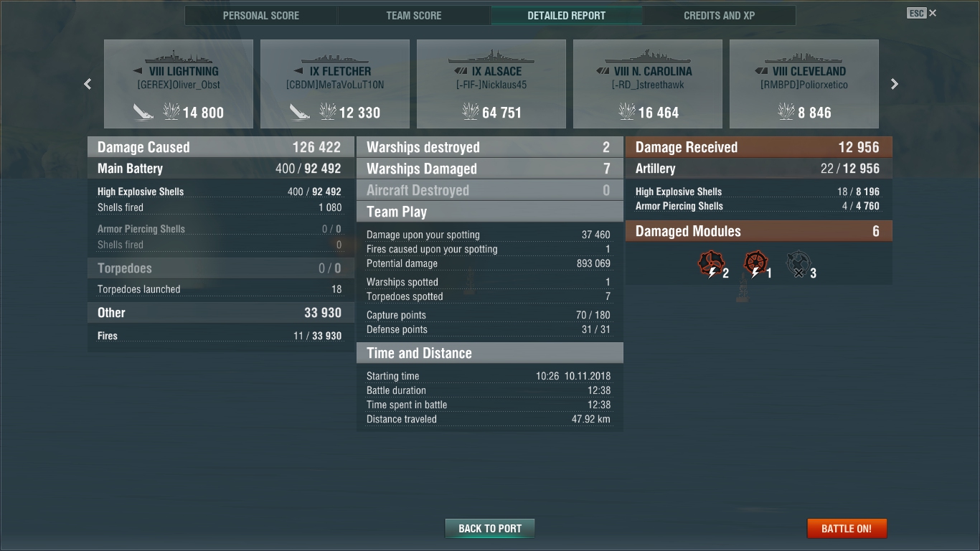Click the sunk ship icon on Fletcher card
This screenshot has width=980, height=551.
click(x=300, y=112)
